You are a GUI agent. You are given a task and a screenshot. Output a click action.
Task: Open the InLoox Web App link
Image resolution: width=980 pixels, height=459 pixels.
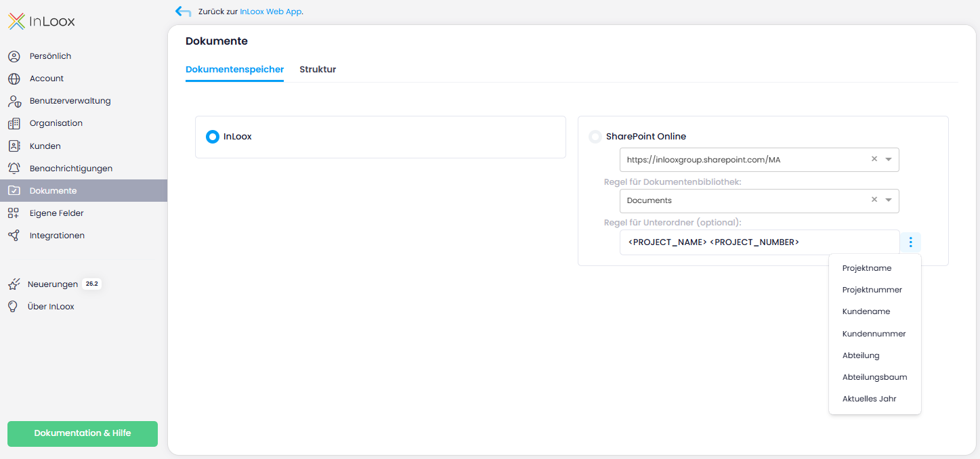pos(270,12)
